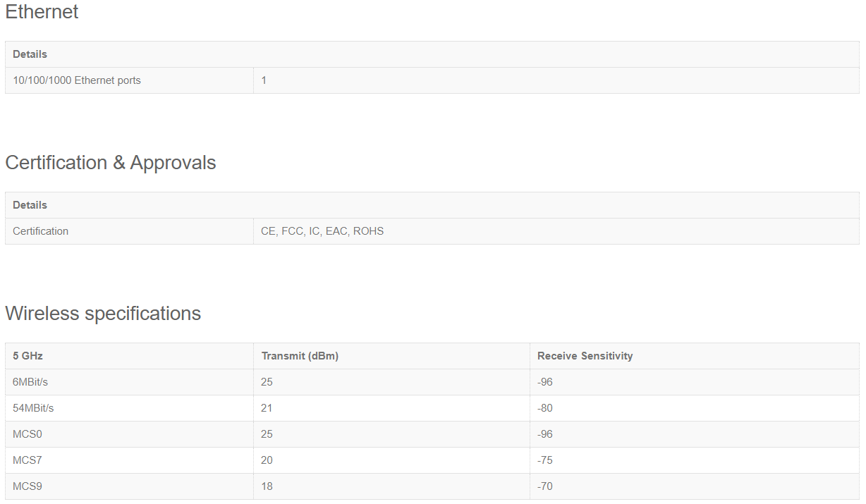
Task: Select the 6MBit/s row label
Action: (x=32, y=382)
